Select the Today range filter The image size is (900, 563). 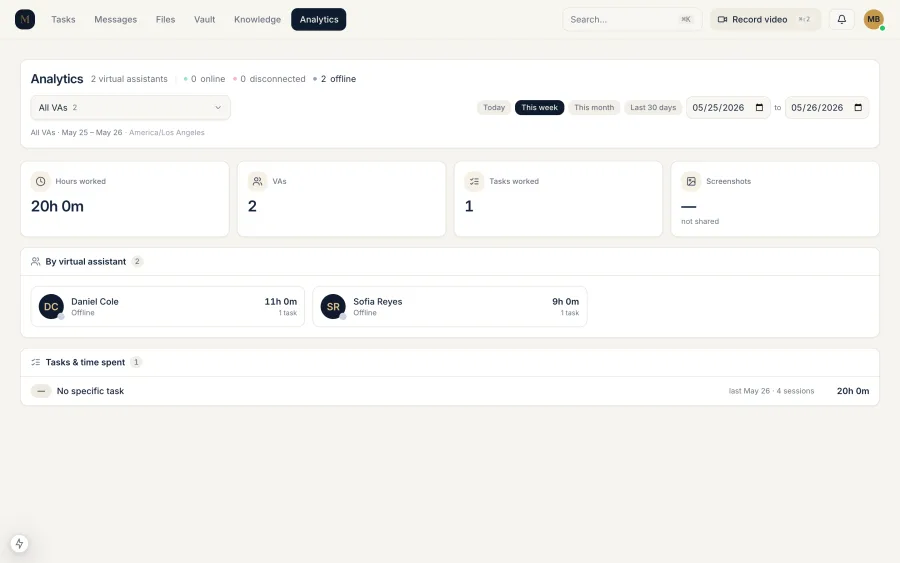click(494, 107)
